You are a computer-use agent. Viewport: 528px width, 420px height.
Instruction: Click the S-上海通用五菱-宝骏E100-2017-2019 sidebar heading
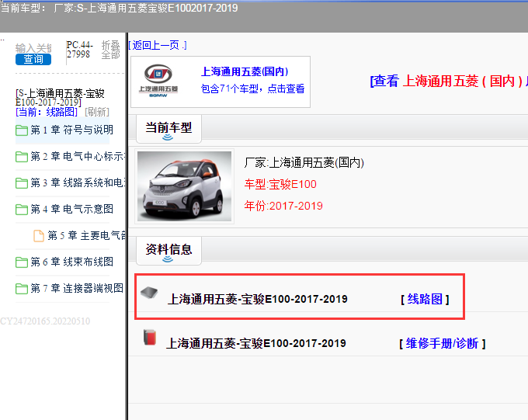pos(60,98)
